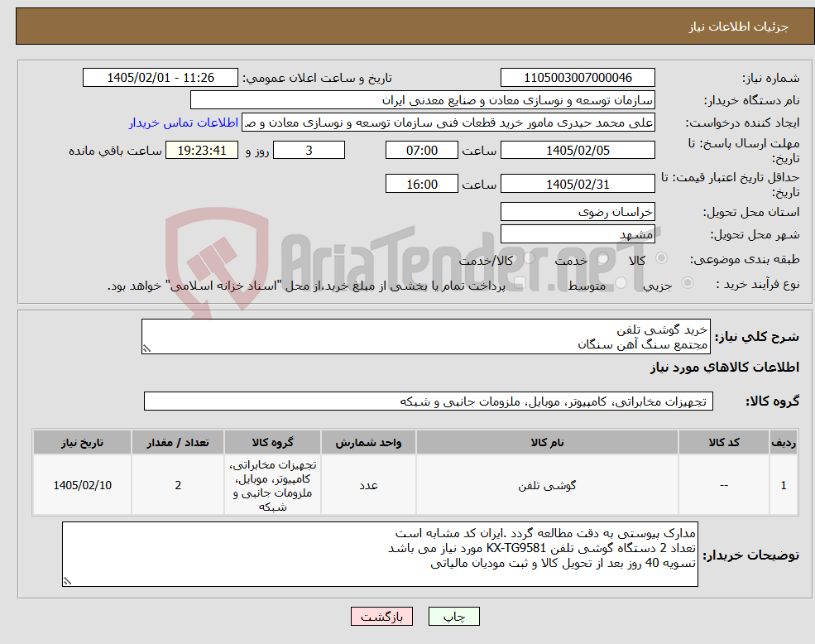Click the buyer notes textarea
Image resolution: width=815 pixels, height=644 pixels.
coord(380,555)
